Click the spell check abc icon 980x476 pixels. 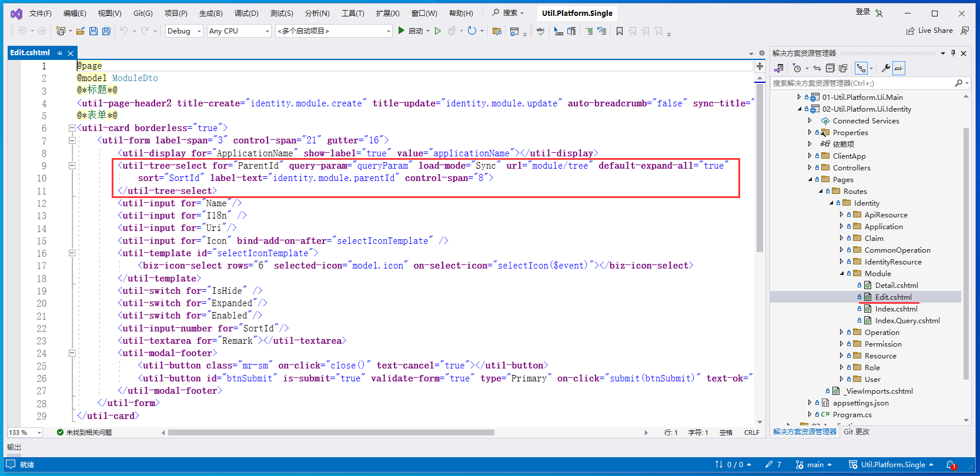point(540,31)
